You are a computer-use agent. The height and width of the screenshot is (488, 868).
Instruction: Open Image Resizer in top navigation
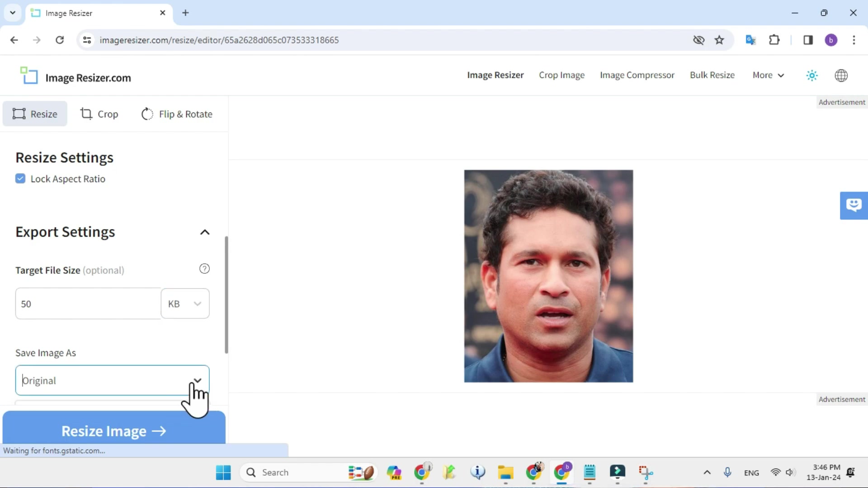point(495,75)
